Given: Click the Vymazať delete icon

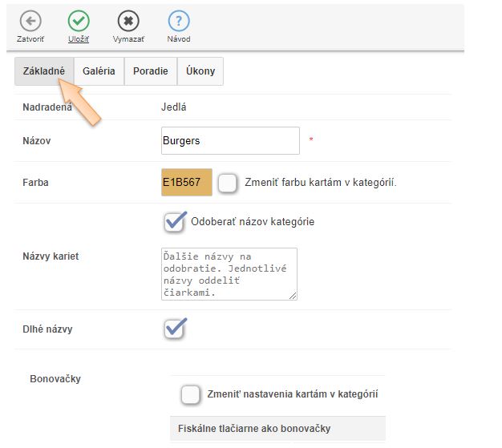Looking at the screenshot, I should 128,21.
